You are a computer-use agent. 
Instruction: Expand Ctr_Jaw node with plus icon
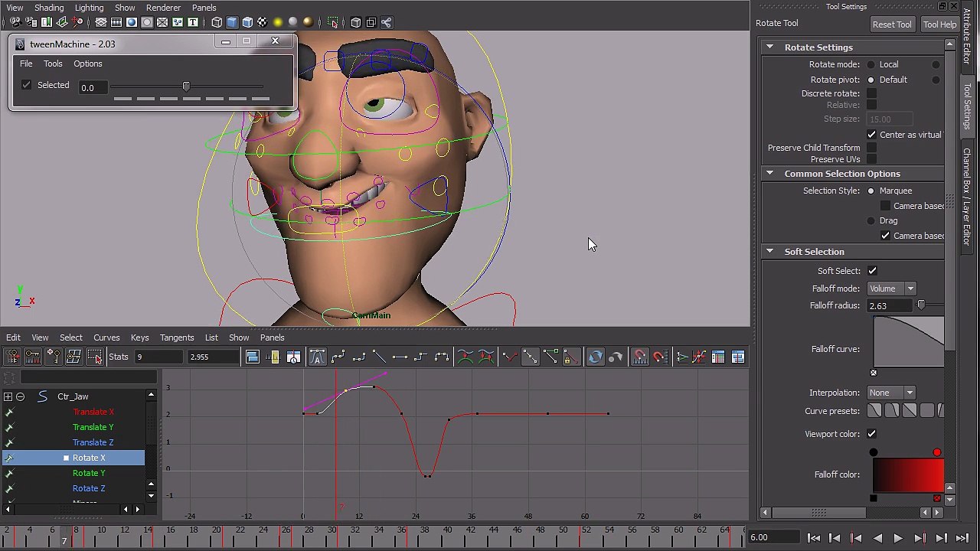8,396
